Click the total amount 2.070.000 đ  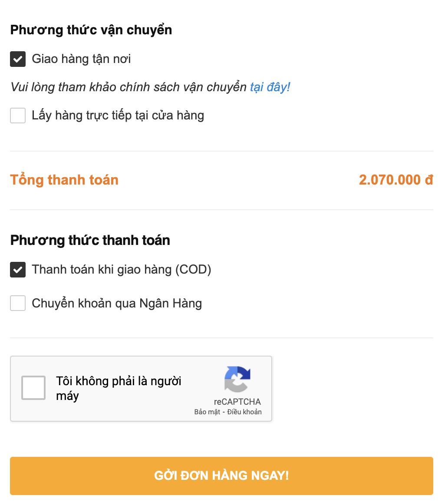[396, 180]
